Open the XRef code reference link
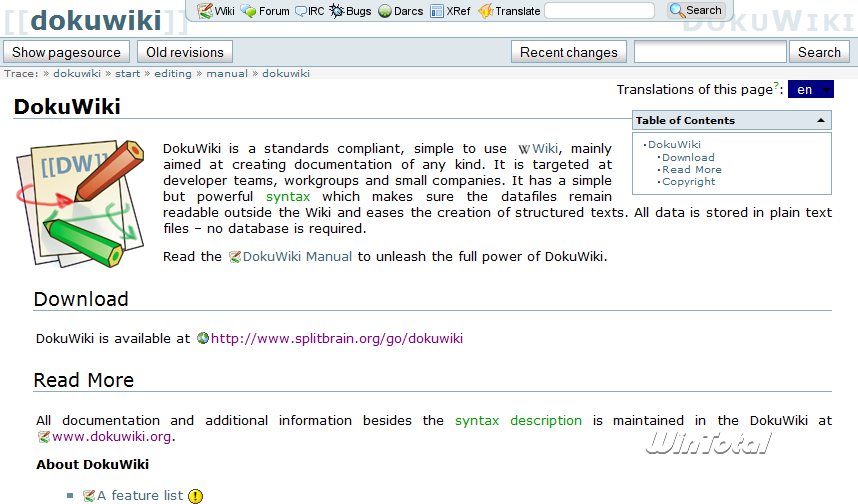 click(x=450, y=11)
